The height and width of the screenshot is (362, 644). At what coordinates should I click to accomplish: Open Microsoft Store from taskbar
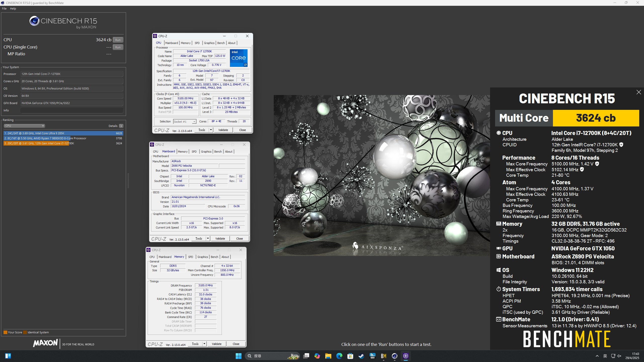(x=350, y=356)
